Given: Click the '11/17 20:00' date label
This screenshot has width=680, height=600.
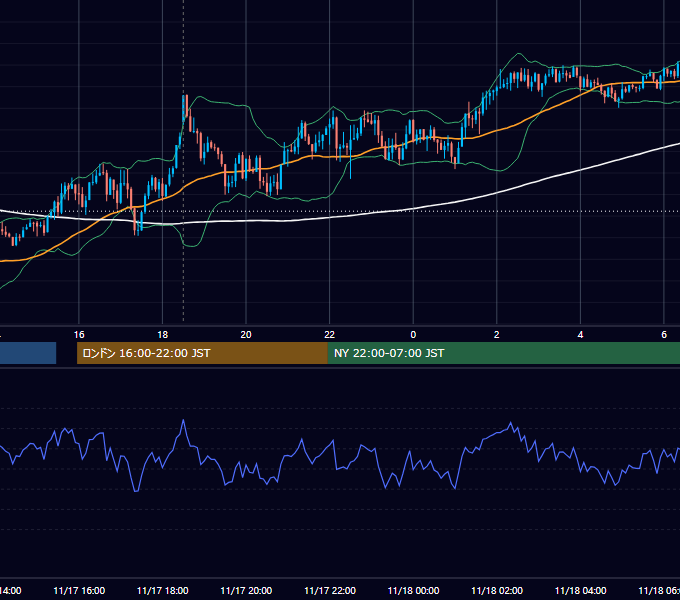Looking at the screenshot, I should pos(246,590).
